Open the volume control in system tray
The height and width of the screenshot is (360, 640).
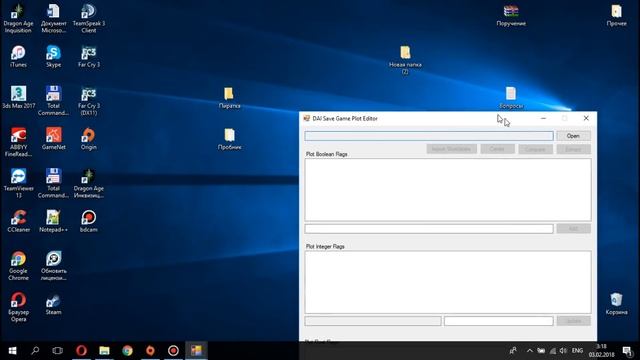563,351
